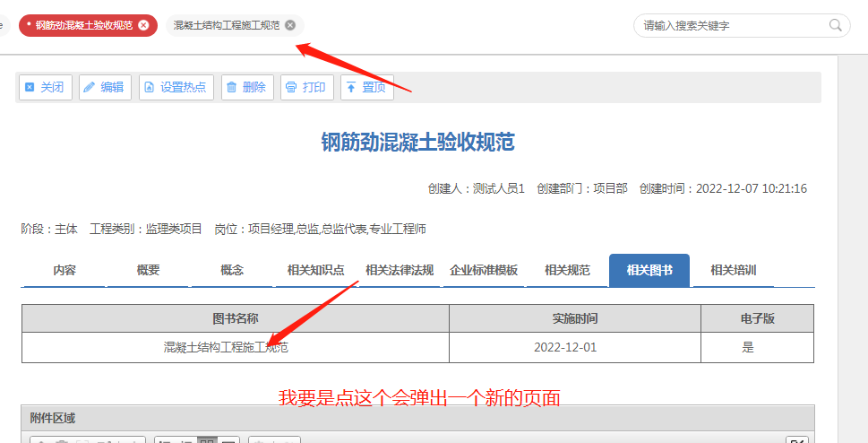Click the 附件区域 section header
The width and height of the screenshot is (868, 443).
[x=418, y=418]
